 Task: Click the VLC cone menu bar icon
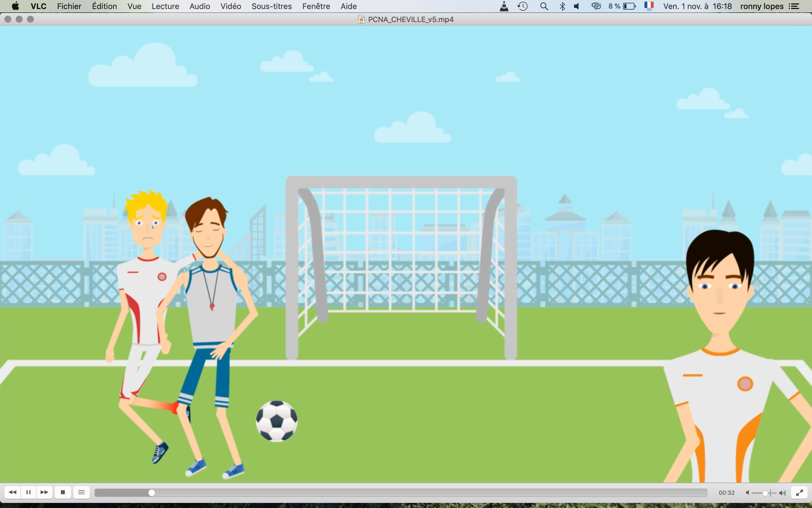pos(504,6)
